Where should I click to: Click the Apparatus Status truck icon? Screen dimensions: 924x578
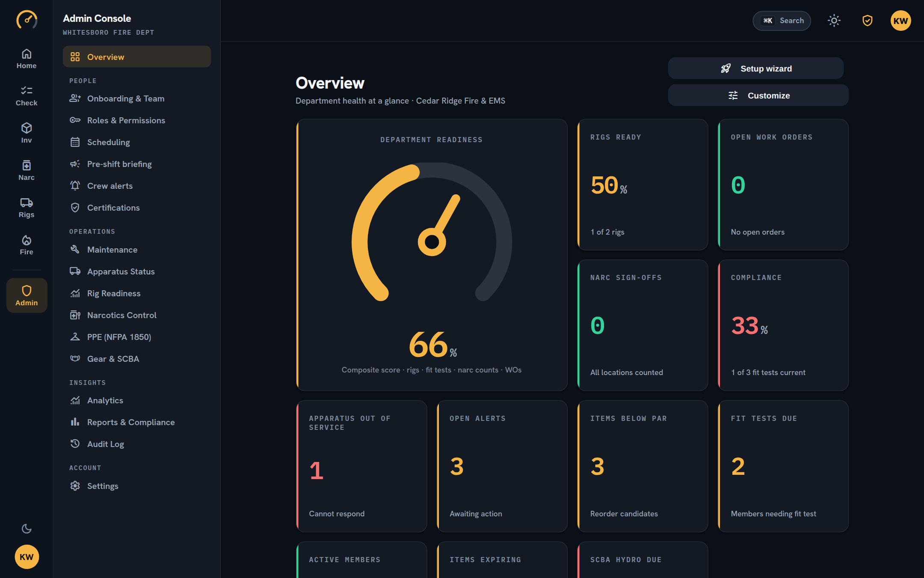click(x=75, y=271)
